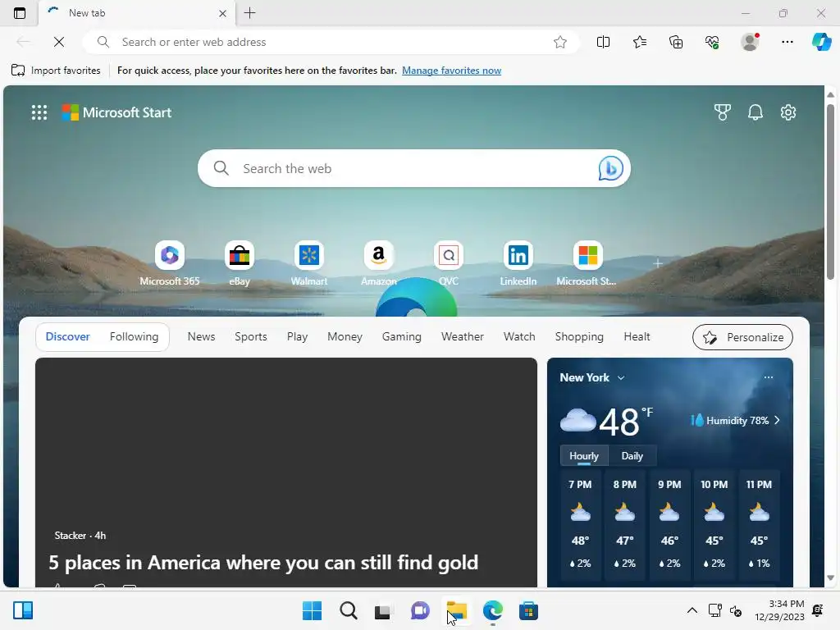840x630 pixels.
Task: Open Browser essentials heart icon
Action: pyautogui.click(x=712, y=42)
